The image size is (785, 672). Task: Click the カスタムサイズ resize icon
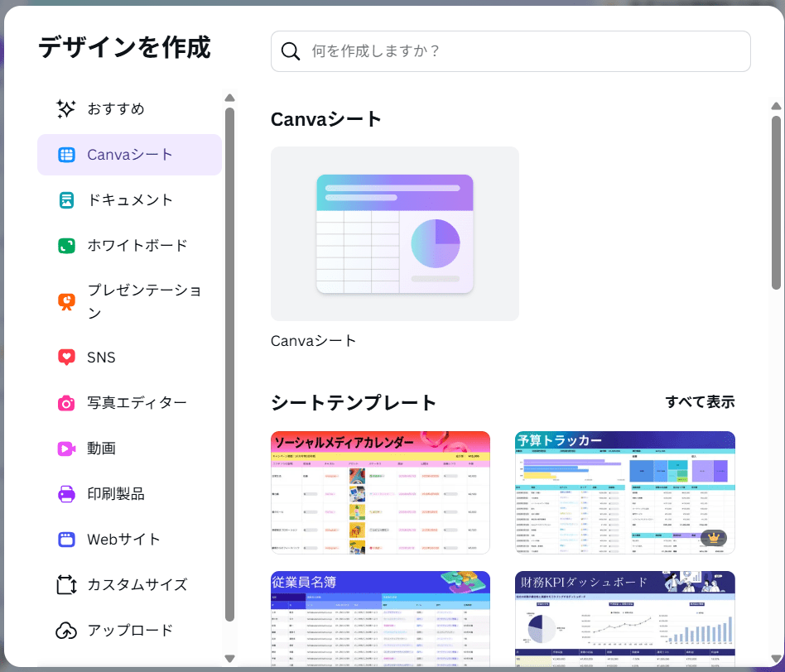coord(66,584)
